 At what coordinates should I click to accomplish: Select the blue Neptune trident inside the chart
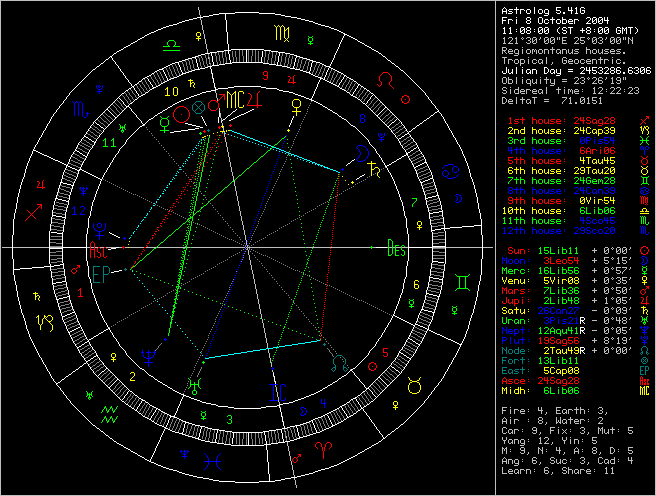point(147,353)
